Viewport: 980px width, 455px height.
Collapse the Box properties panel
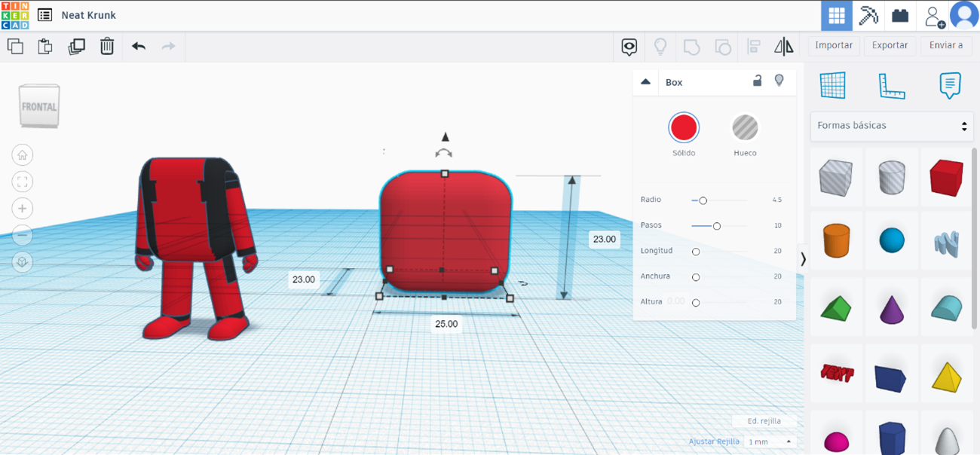coord(646,81)
